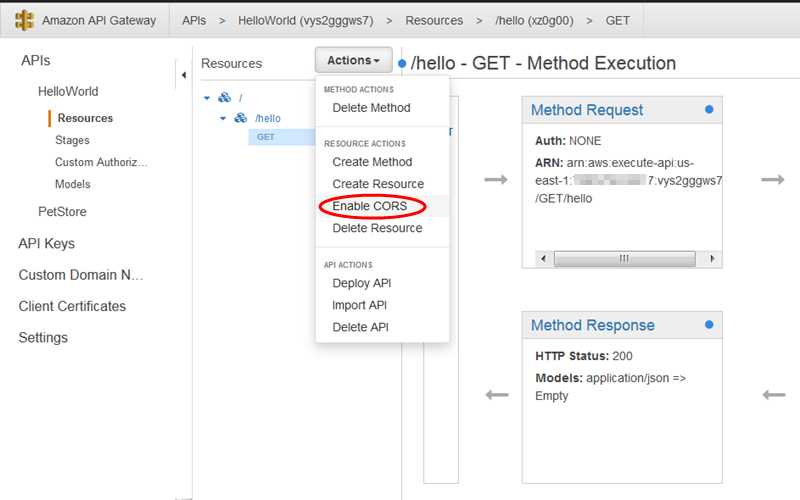This screenshot has height=500, width=800.
Task: Open the Actions dropdown button
Action: click(x=354, y=60)
